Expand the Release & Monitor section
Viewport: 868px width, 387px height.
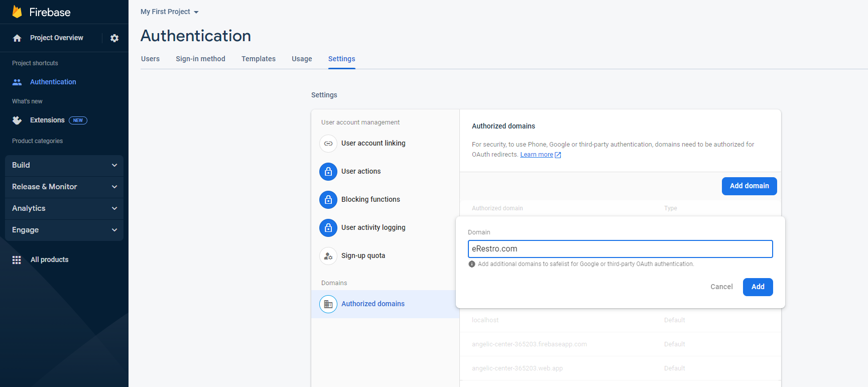click(64, 187)
